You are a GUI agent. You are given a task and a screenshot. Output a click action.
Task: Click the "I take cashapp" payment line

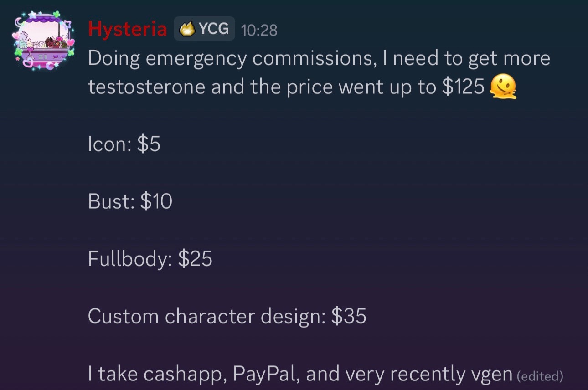[301, 375]
